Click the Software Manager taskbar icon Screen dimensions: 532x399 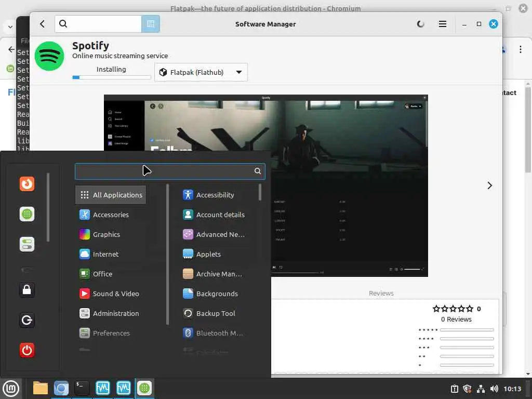144,388
